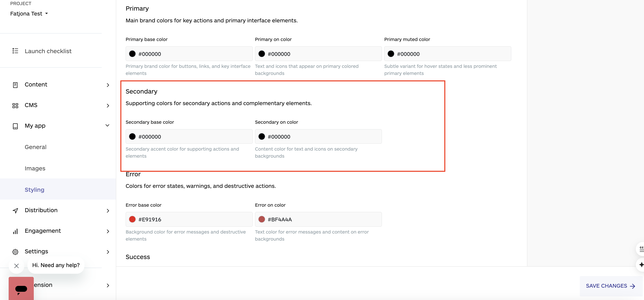This screenshot has width=644, height=300.
Task: Click the My app device icon
Action: pos(15,126)
